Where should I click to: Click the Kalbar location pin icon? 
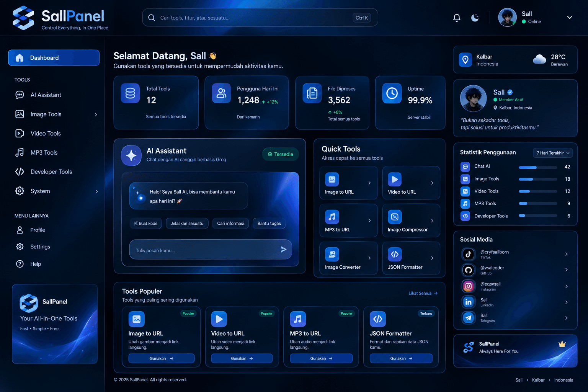(x=465, y=60)
